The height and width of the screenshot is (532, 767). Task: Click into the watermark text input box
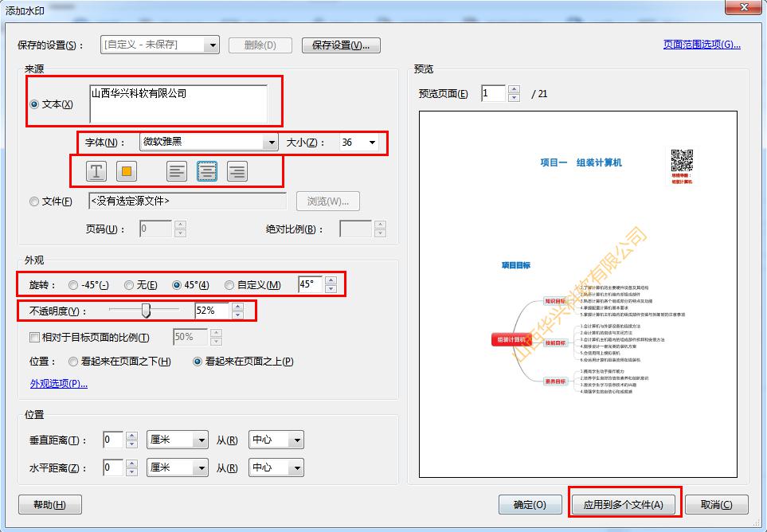pyautogui.click(x=178, y=104)
